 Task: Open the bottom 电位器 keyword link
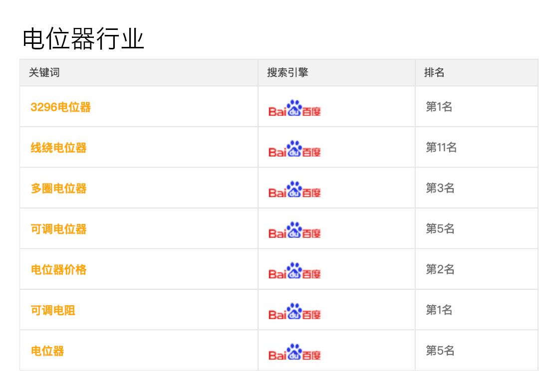(x=47, y=351)
